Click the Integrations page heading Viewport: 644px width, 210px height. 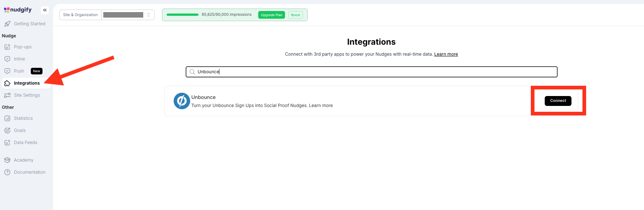click(x=371, y=42)
